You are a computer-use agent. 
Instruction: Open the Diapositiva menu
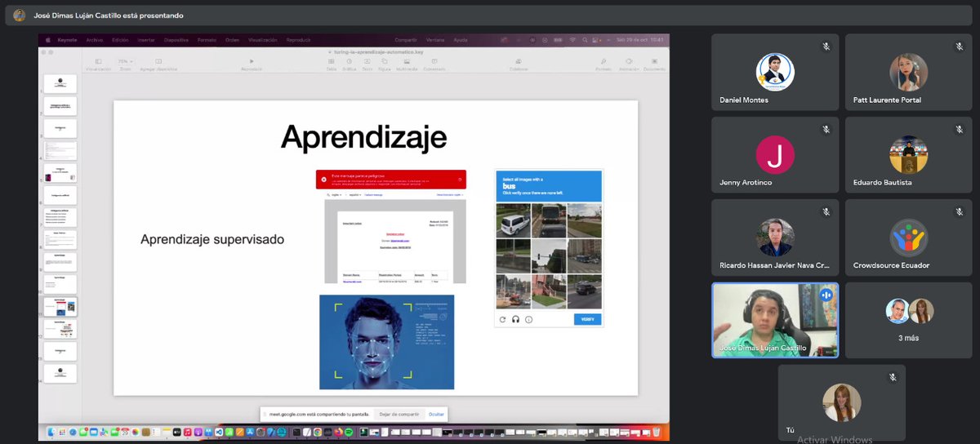coord(176,39)
